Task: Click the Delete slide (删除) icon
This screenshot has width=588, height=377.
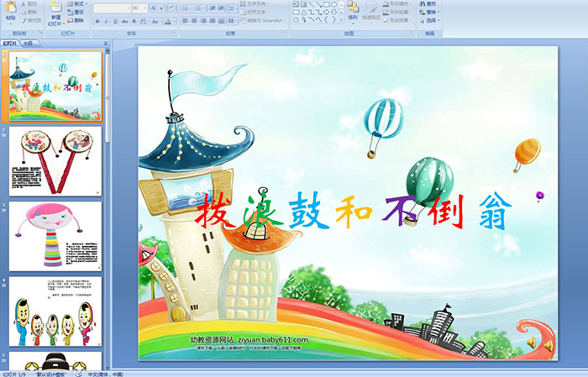Action: (77, 21)
